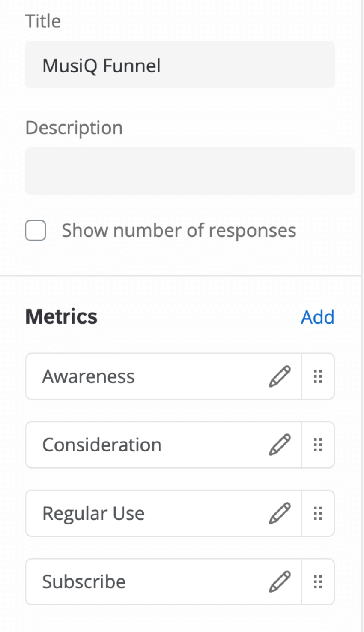Click Add to create a new metric

[x=317, y=317]
